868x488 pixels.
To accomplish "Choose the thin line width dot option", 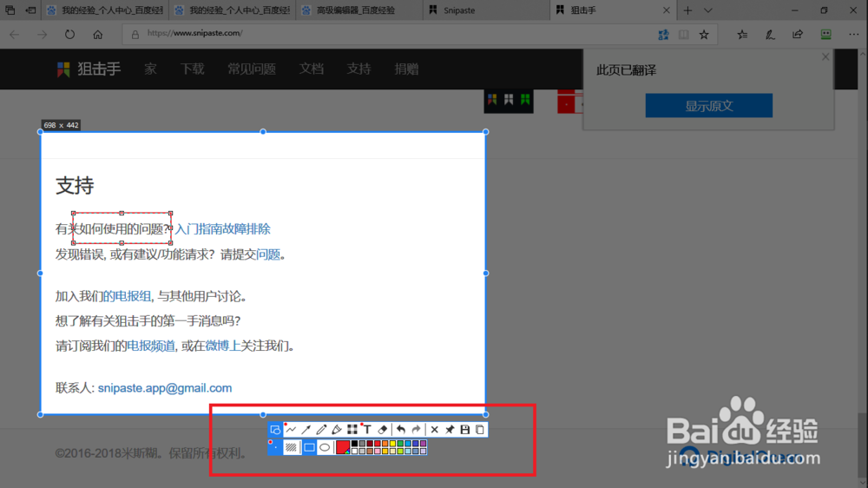I will (275, 447).
